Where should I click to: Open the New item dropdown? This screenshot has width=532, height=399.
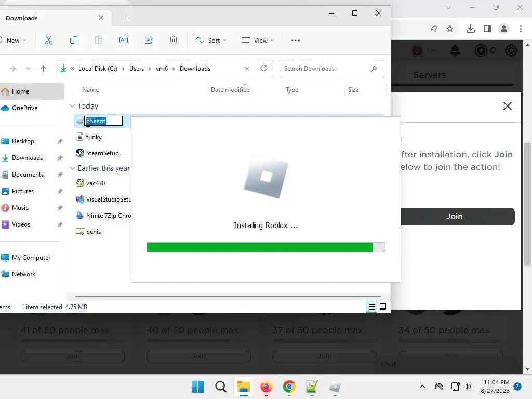[13, 41]
